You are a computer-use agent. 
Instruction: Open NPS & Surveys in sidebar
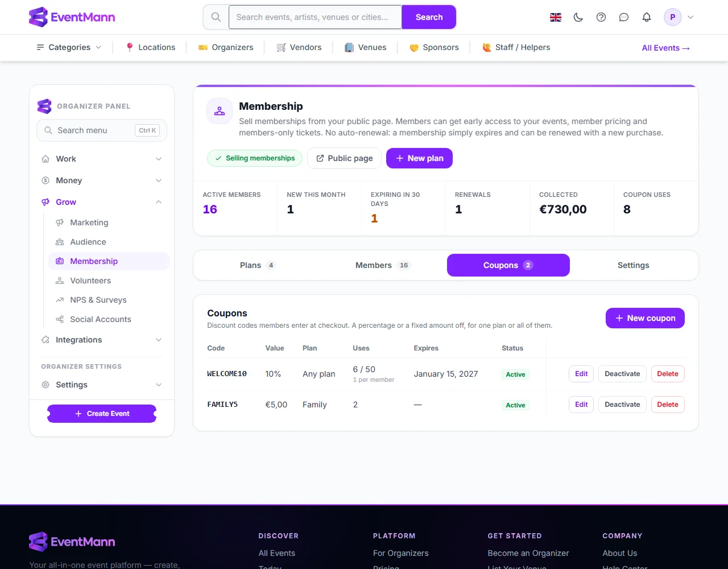[x=109, y=300]
